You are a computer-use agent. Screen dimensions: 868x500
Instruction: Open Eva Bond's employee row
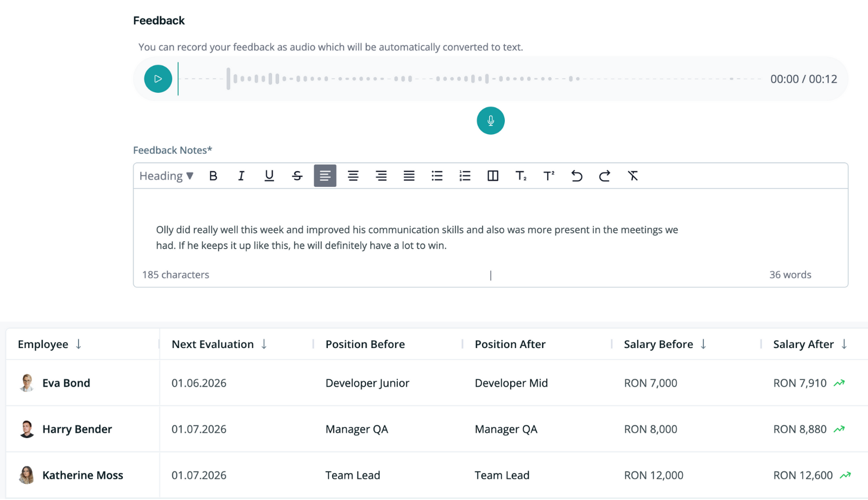[x=66, y=383]
